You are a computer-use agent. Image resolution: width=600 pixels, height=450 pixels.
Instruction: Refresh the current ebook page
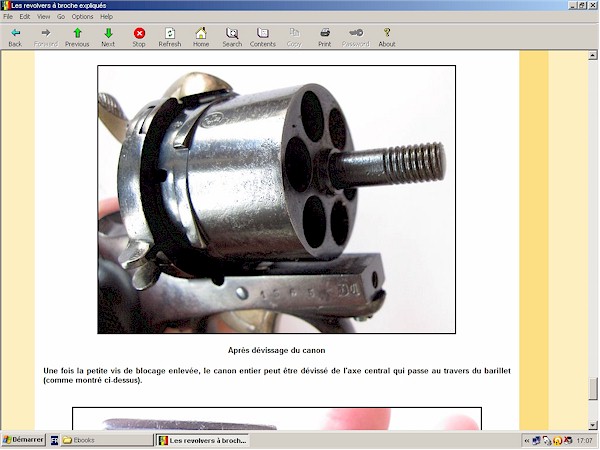coord(170,37)
